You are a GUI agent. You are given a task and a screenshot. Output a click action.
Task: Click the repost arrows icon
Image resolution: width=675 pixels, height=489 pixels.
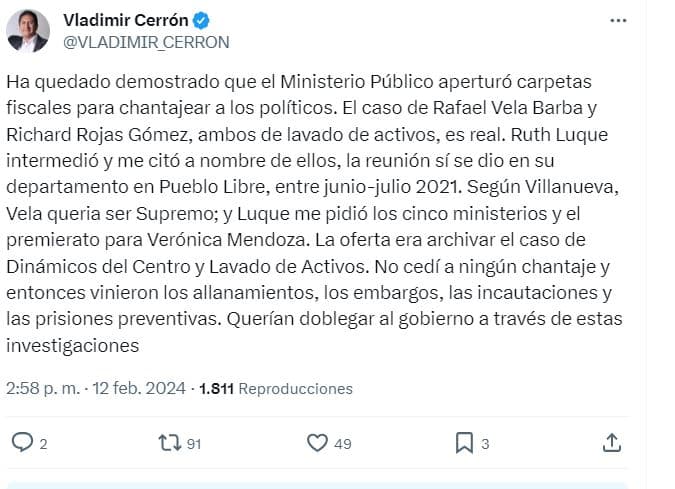click(x=169, y=442)
